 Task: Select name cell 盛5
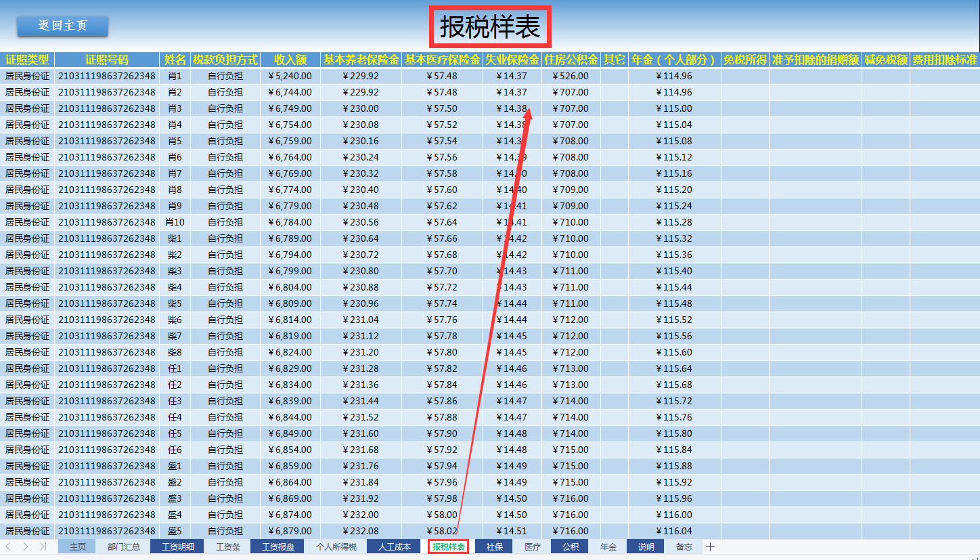click(x=175, y=531)
